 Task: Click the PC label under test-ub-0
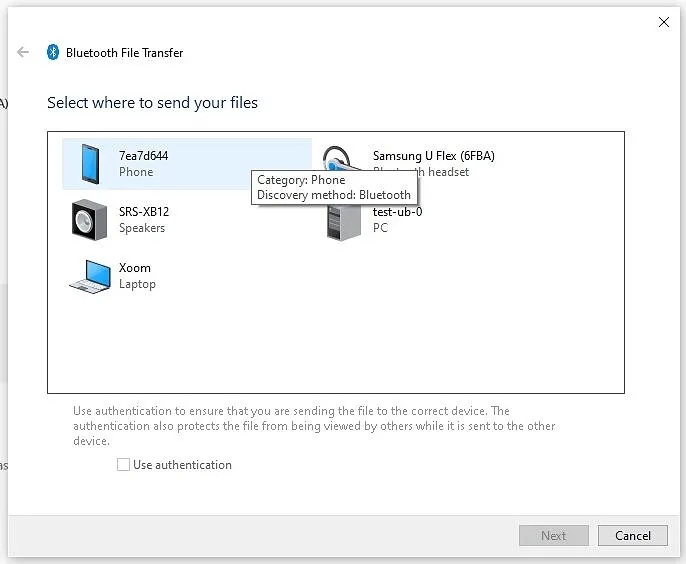point(380,228)
